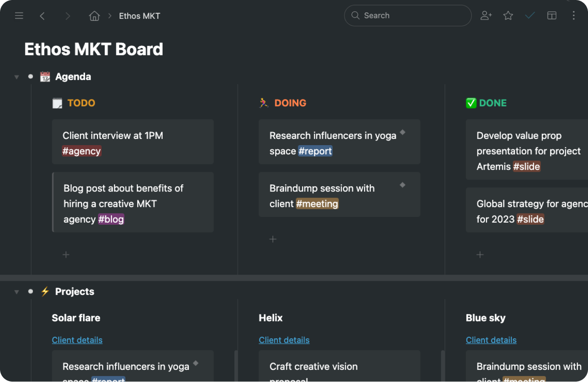
Task: Collapse the Agenda section triangle
Action: [16, 76]
